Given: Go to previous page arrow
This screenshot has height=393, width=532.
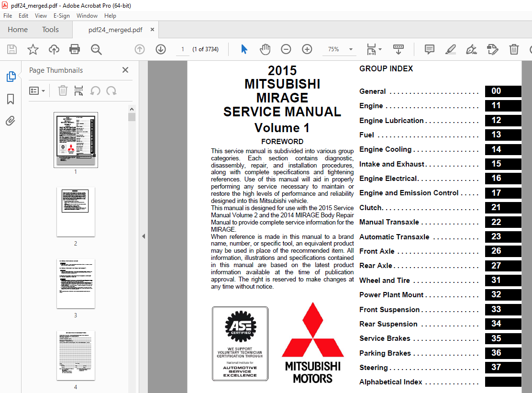Looking at the screenshot, I should pos(139,50).
